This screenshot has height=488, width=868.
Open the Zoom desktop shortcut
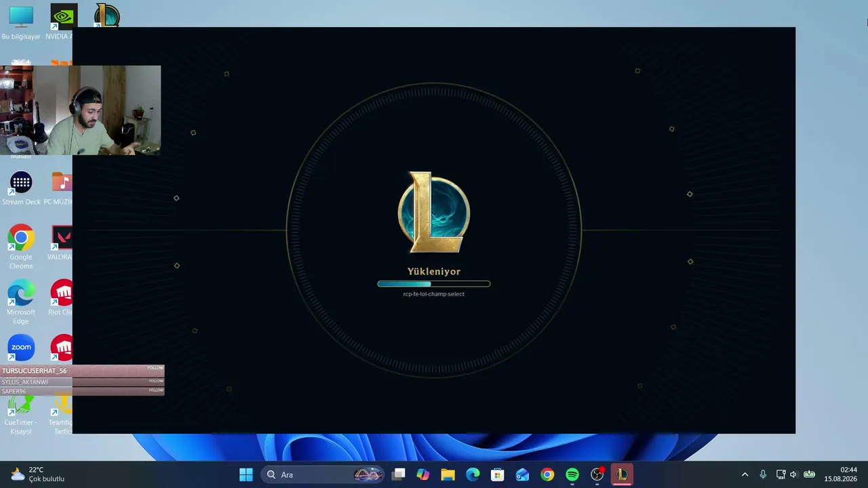pos(21,347)
